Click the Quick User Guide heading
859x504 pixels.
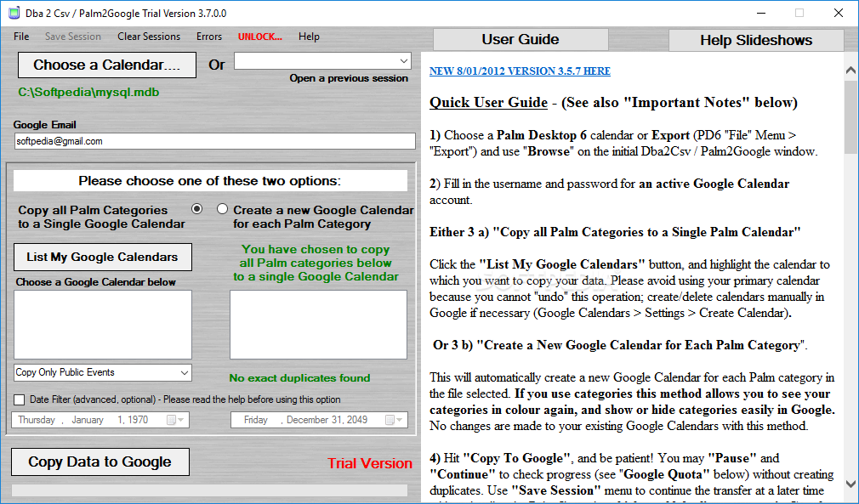(x=489, y=102)
